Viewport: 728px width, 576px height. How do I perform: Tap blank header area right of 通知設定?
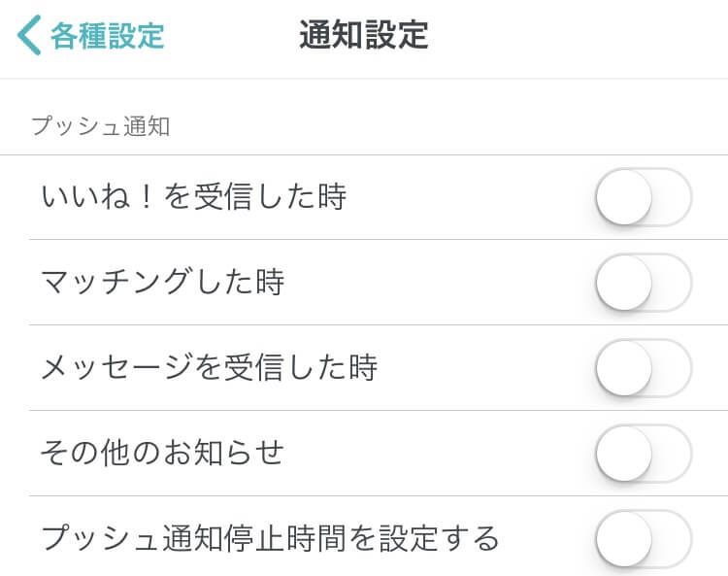point(582,36)
